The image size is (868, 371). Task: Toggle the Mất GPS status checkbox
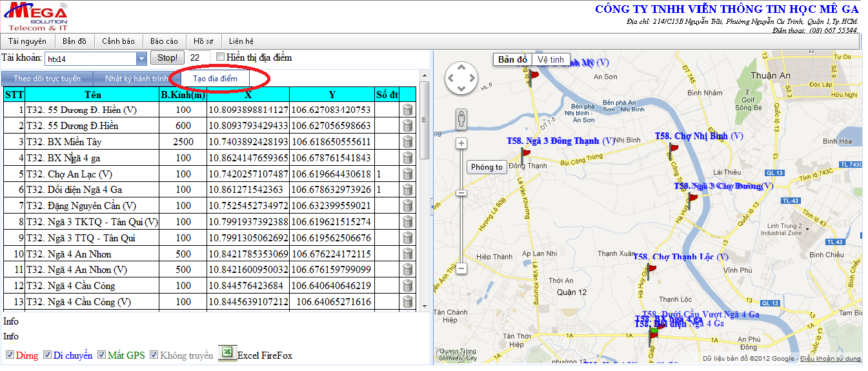tap(101, 355)
